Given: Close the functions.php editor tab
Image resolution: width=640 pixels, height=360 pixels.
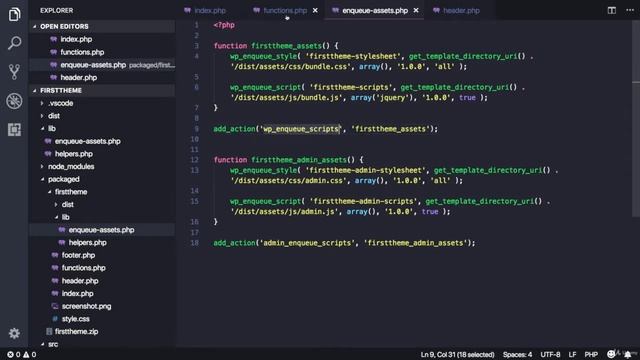Looking at the screenshot, I should pos(315,11).
